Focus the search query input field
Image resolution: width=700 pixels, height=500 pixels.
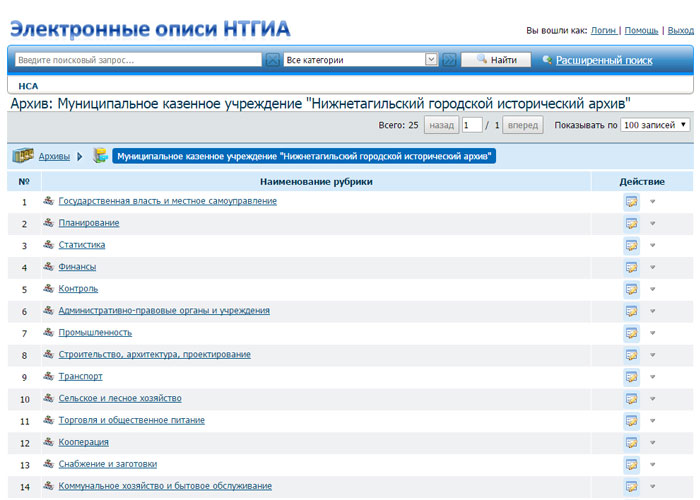pyautogui.click(x=138, y=59)
